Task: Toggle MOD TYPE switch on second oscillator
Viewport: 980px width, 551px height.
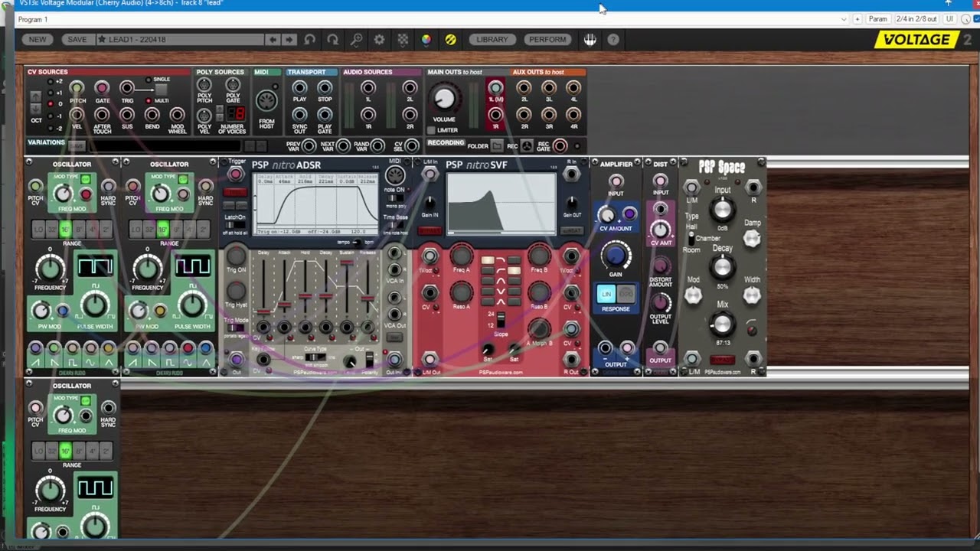Action: coord(183,180)
